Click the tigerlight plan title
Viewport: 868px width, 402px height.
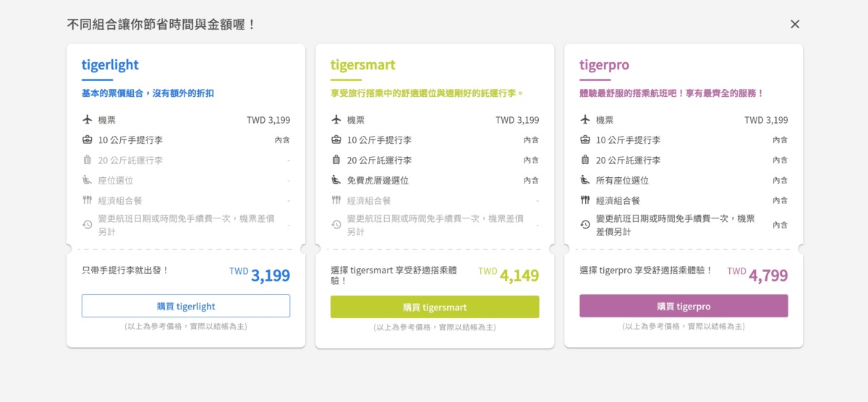110,65
